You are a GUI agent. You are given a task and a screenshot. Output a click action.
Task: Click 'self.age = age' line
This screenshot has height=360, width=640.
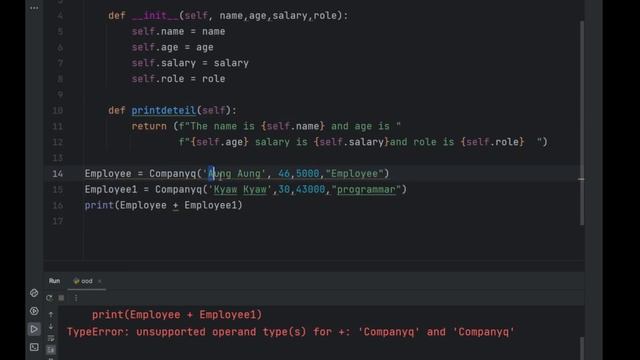click(x=172, y=47)
